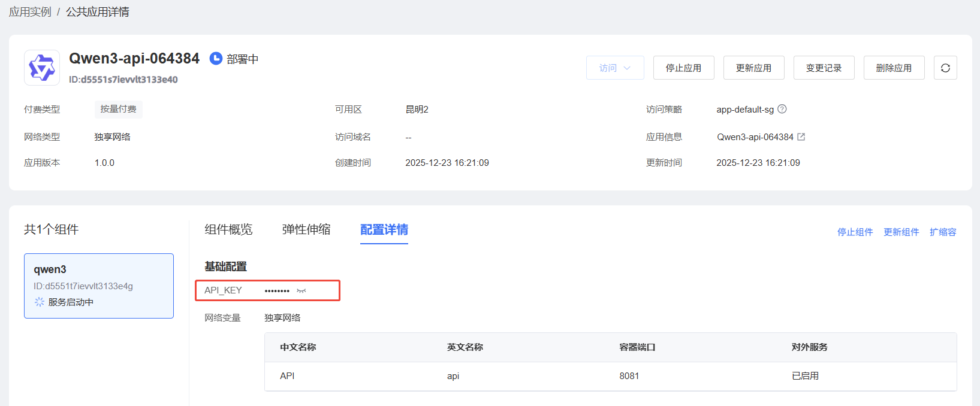Expand the 访问 dropdown button
The height and width of the screenshot is (406, 980).
click(x=615, y=68)
